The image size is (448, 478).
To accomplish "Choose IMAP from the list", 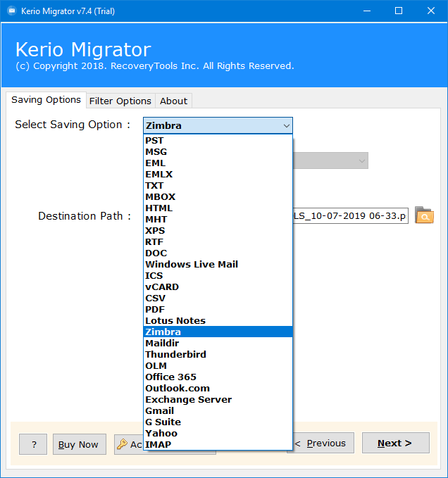I will pyautogui.click(x=218, y=445).
